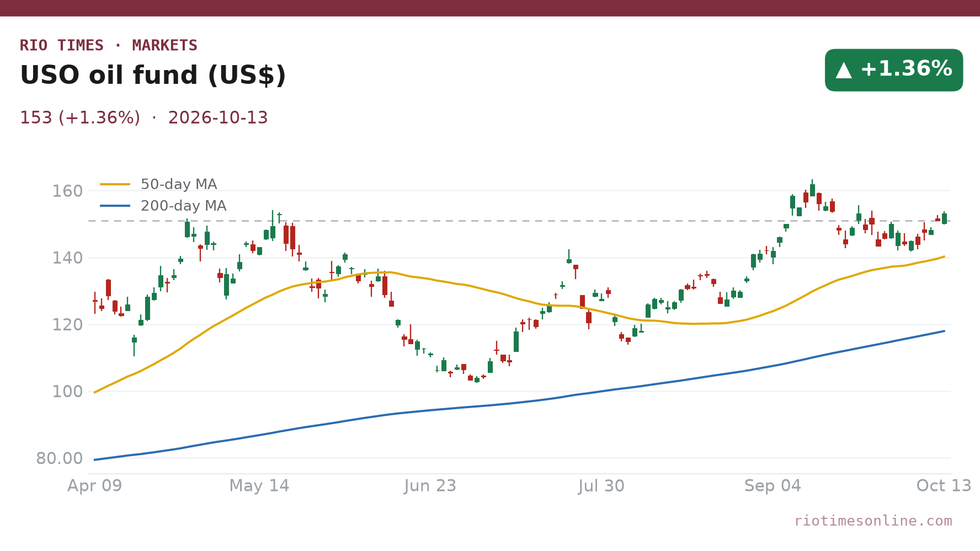Image resolution: width=980 pixels, height=551 pixels.
Task: Click the Oct 13 x-axis label
Action: [x=944, y=486]
